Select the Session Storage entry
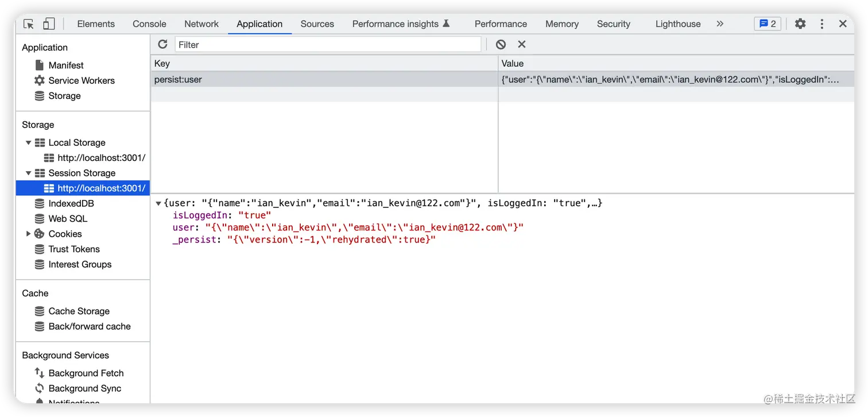 82,173
